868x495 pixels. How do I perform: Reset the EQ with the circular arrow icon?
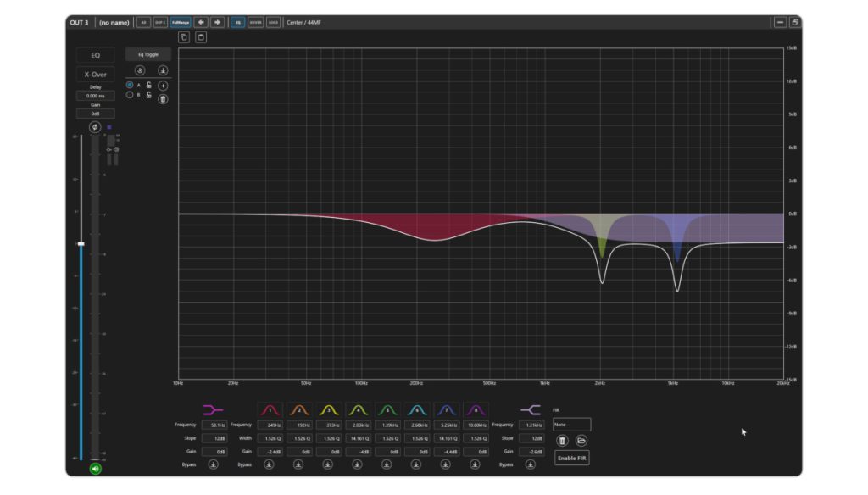coord(140,70)
